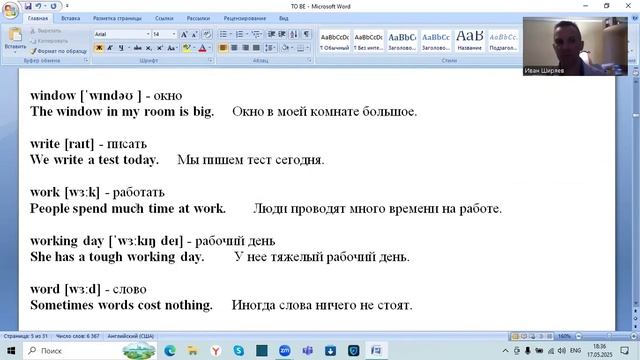Click the Английский (США) language indicator
The width and height of the screenshot is (640, 360).
click(131, 336)
